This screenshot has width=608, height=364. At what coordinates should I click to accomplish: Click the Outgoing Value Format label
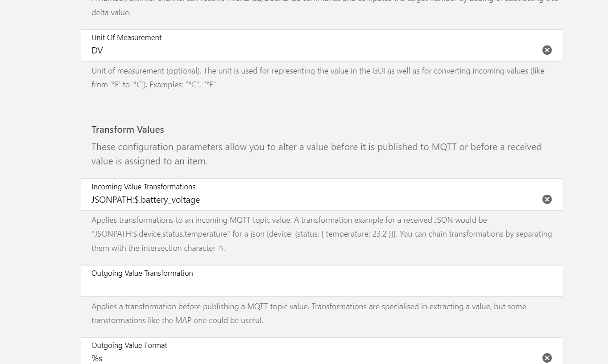pos(129,345)
